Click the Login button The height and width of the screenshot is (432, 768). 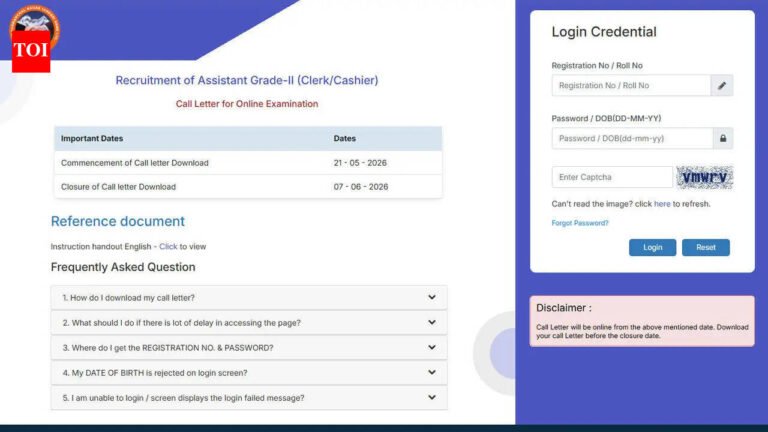tap(652, 247)
